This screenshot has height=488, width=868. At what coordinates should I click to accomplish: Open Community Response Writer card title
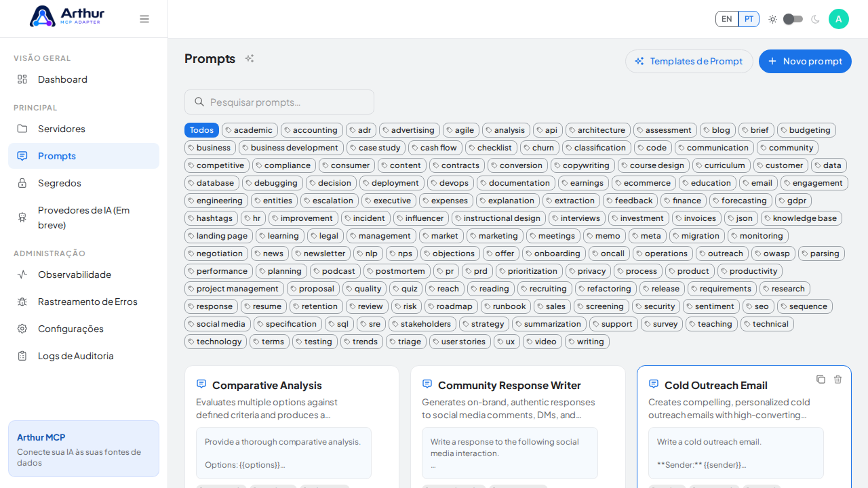tap(509, 385)
